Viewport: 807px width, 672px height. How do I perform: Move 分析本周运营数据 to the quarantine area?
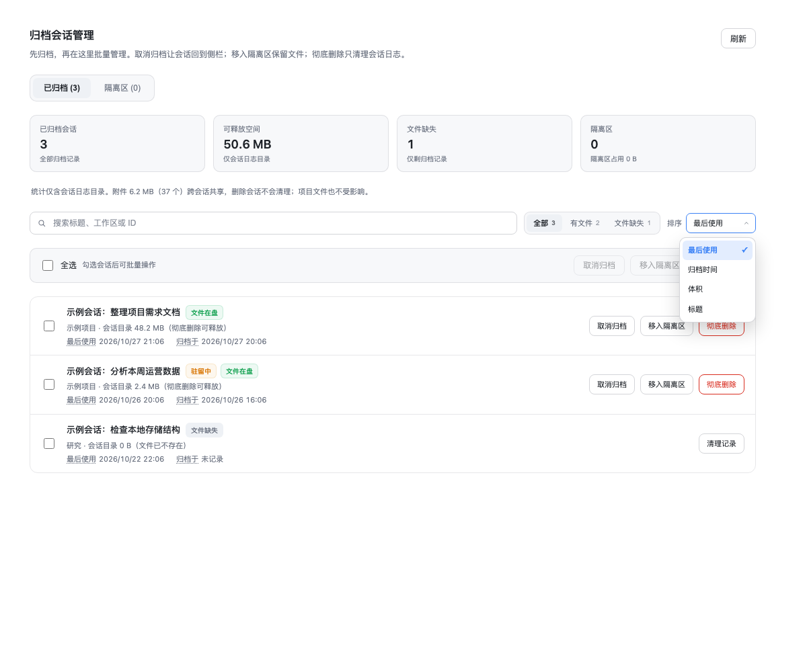pos(666,384)
